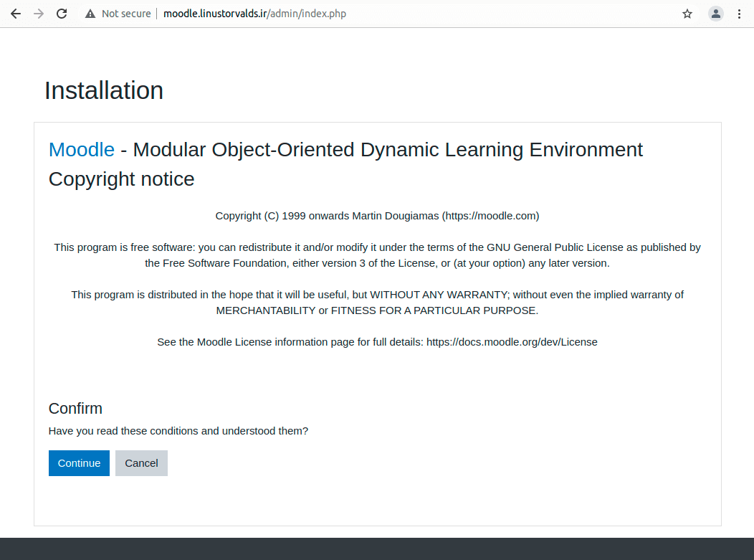
Task: Click the Moodle License information page line
Action: [378, 342]
